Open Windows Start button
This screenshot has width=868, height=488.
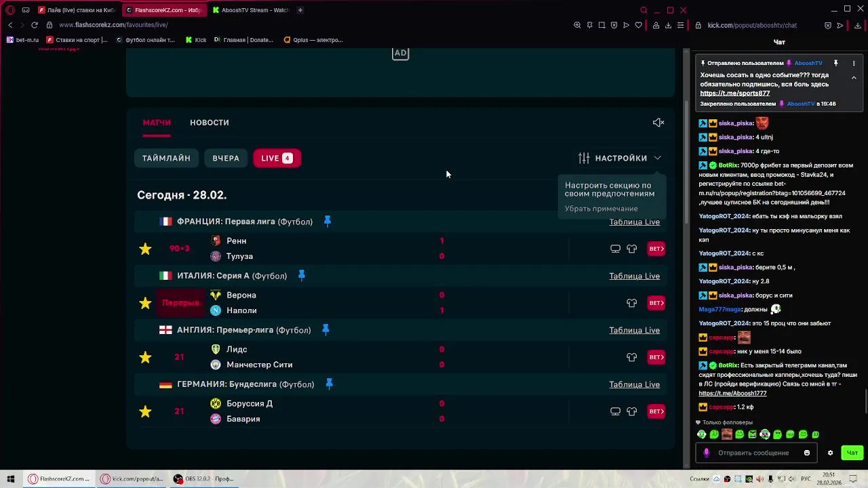[x=11, y=479]
